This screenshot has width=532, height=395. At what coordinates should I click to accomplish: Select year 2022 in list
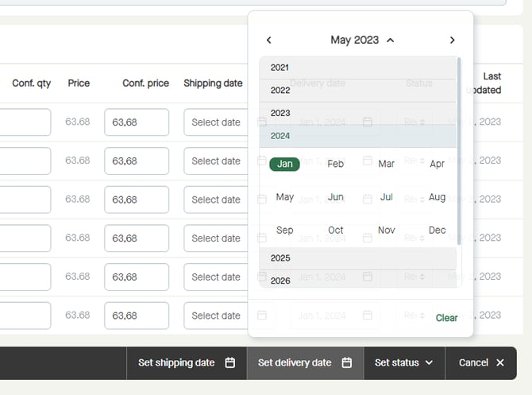(357, 91)
